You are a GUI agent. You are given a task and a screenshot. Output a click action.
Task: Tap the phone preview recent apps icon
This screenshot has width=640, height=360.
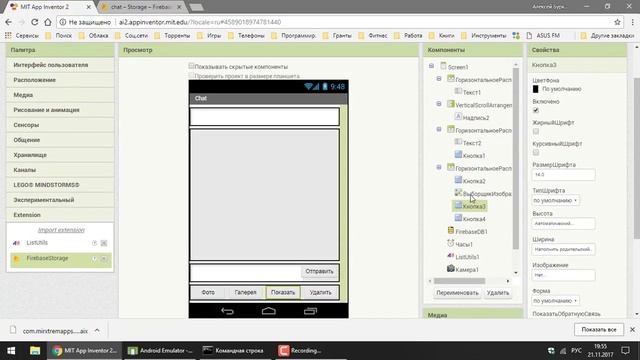pos(310,311)
